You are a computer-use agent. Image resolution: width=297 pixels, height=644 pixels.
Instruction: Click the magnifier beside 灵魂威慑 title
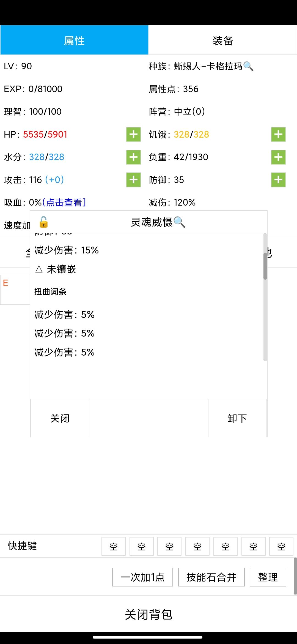coord(180,222)
